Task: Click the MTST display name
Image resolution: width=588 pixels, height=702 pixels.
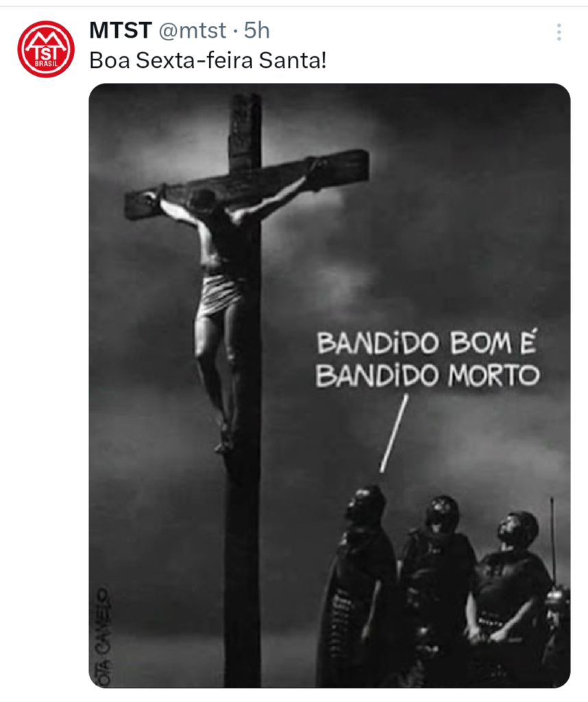Action: point(121,30)
